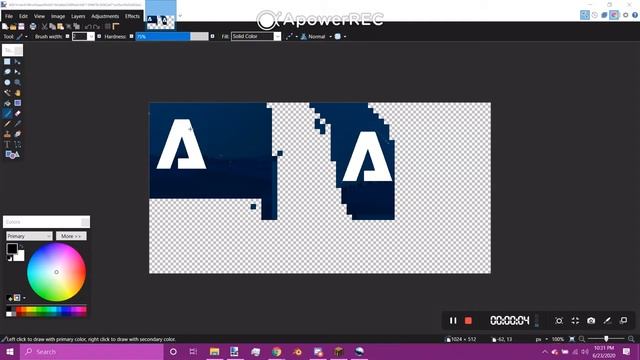The height and width of the screenshot is (360, 640).
Task: Open Google Chrome from the taskbar
Action: point(276,352)
